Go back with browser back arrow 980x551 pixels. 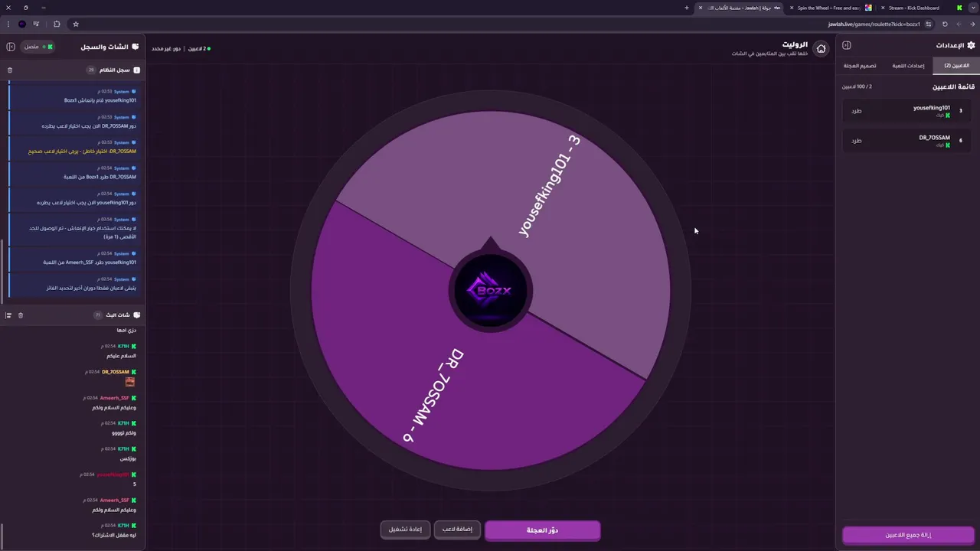(x=972, y=24)
